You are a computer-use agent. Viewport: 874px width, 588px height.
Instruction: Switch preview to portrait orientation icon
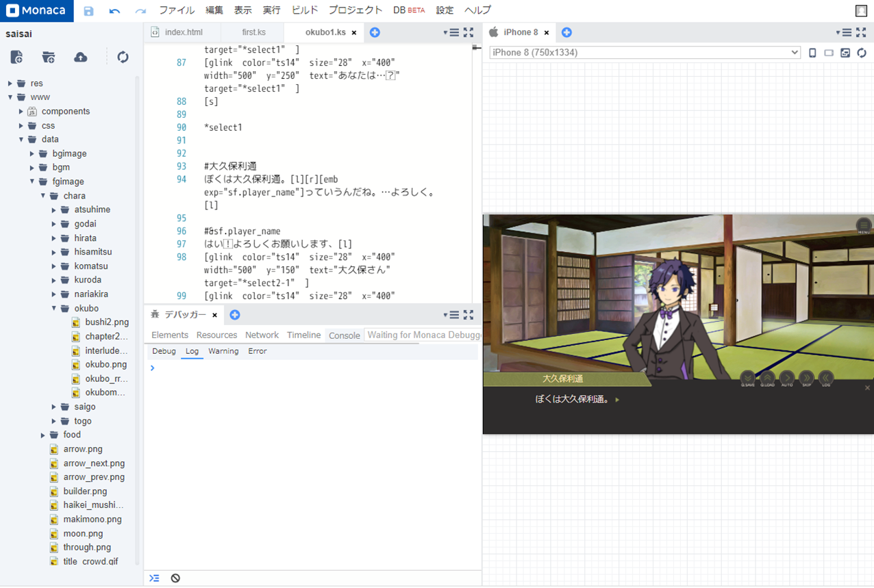click(x=812, y=53)
